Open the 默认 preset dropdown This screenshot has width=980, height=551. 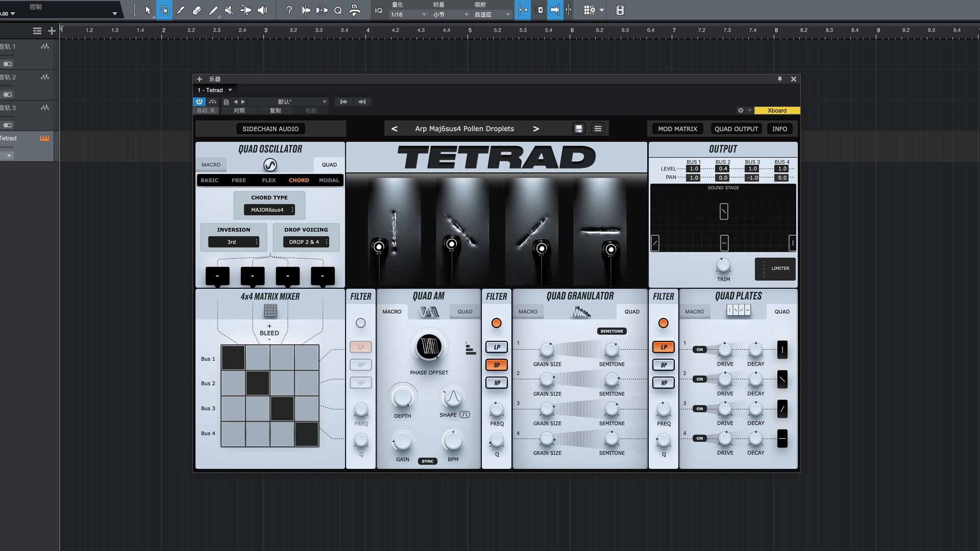point(288,102)
